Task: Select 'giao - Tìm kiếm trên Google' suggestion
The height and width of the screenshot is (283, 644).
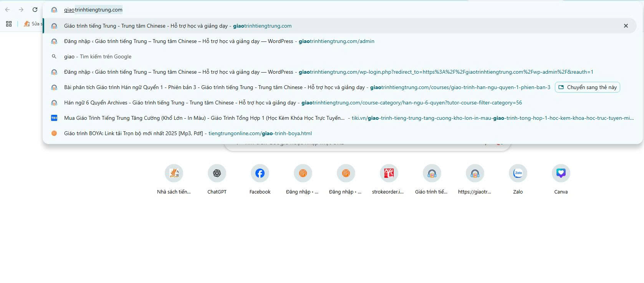Action: pos(98,56)
